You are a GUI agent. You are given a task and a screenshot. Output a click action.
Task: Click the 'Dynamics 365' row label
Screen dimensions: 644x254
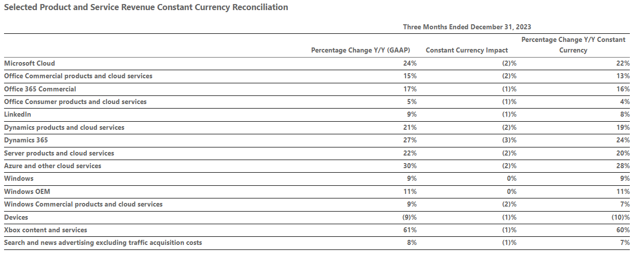(26, 140)
